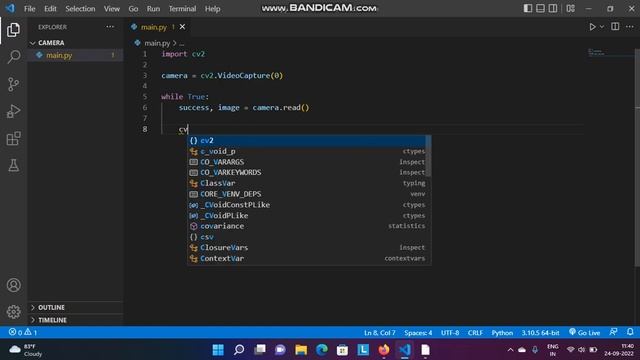This screenshot has width=640, height=360.
Task: Open taskbar Search icon
Action: point(239,350)
